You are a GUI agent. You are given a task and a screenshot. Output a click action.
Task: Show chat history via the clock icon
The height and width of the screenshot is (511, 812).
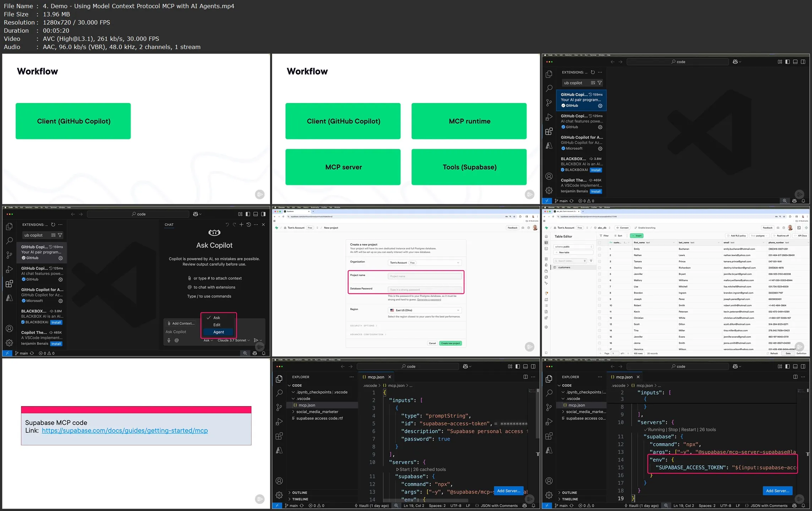pos(249,224)
